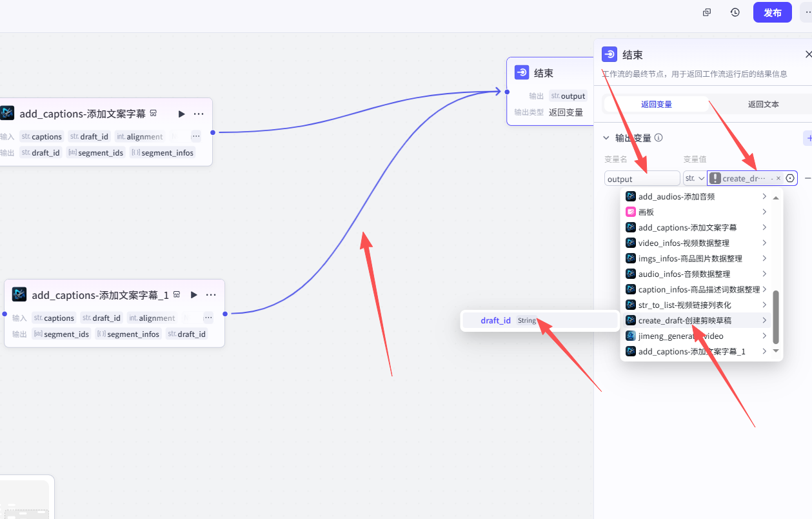812x519 pixels.
Task: Open more options on add_captions-添加文案字幕_1 node
Action: click(211, 295)
